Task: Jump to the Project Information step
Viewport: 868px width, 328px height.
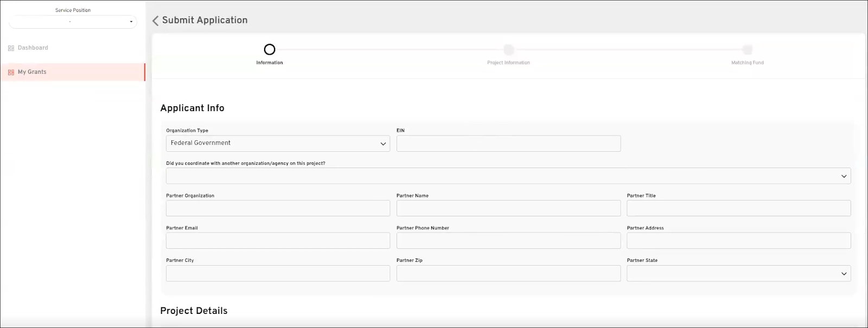Action: tap(508, 50)
